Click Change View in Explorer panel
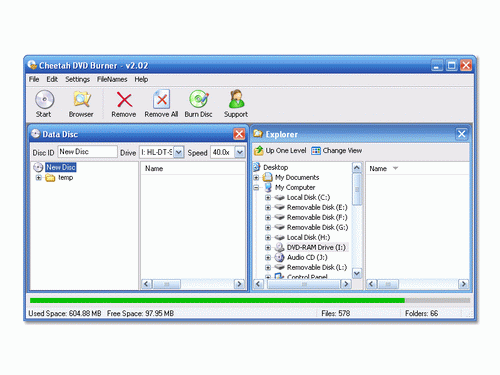 click(337, 151)
